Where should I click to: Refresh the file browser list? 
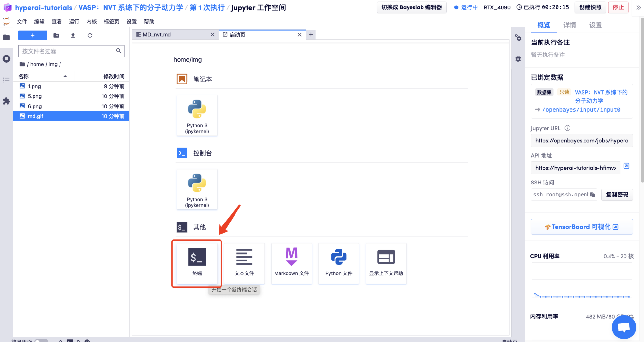click(90, 35)
